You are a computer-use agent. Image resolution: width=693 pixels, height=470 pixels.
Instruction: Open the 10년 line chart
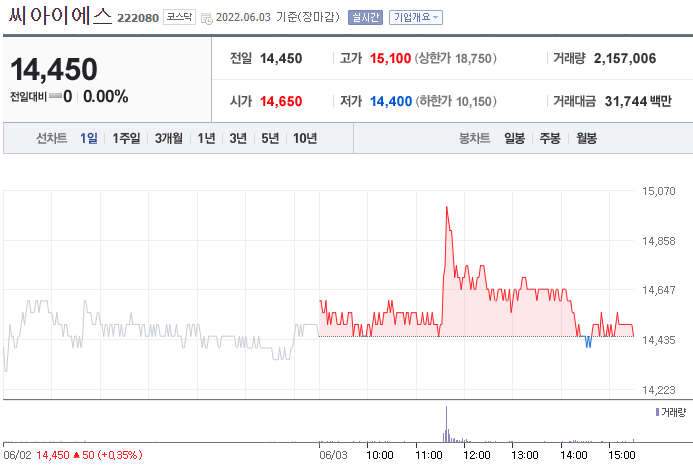point(305,138)
